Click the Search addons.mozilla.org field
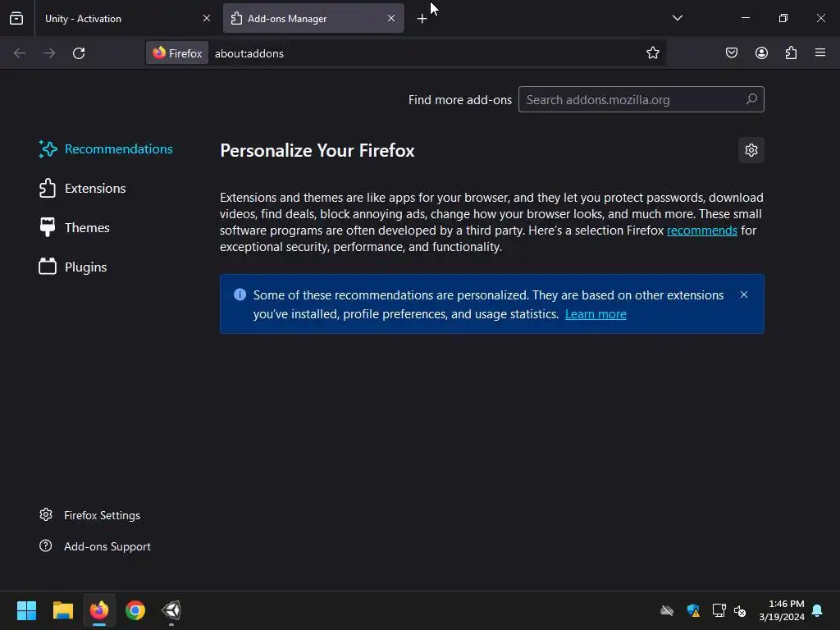840x630 pixels. (x=641, y=99)
